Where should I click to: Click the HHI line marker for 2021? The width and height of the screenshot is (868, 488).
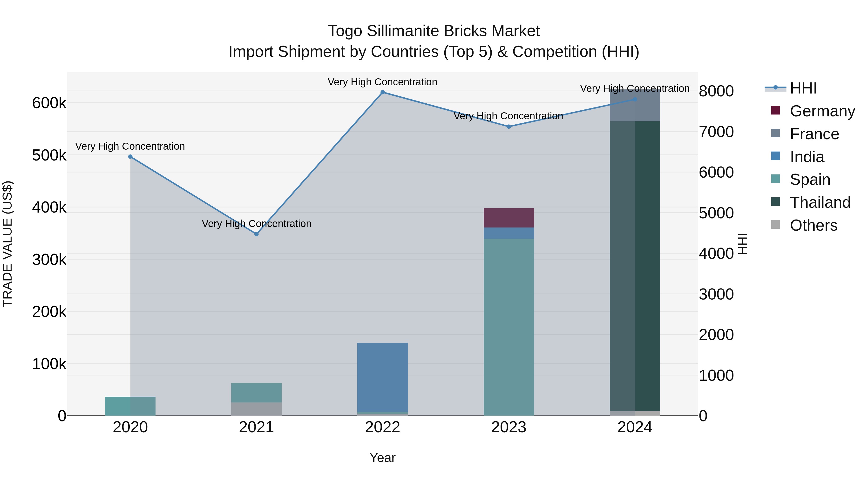(x=257, y=234)
